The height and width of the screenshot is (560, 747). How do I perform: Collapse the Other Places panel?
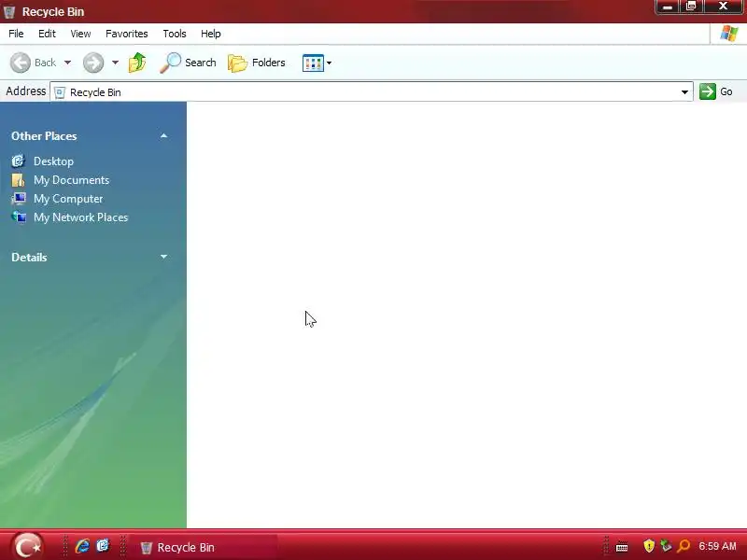(x=163, y=135)
